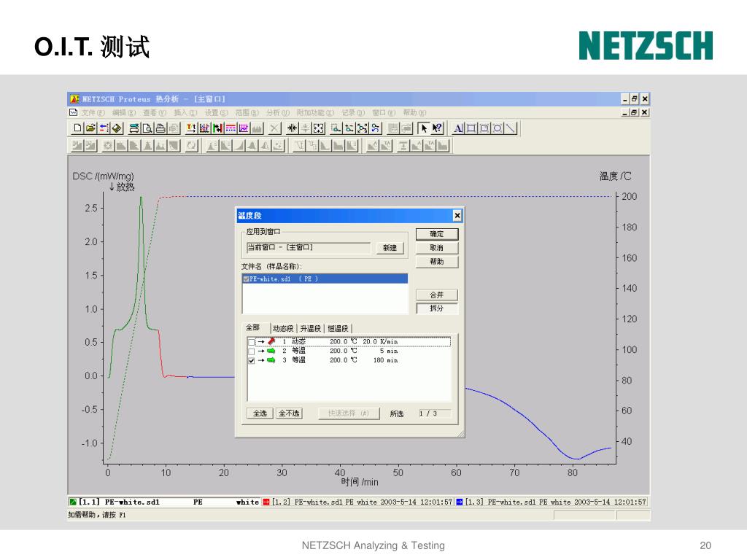This screenshot has height=560, width=747.
Task: Click green arrow icon of 180 min segment
Action: (271, 360)
